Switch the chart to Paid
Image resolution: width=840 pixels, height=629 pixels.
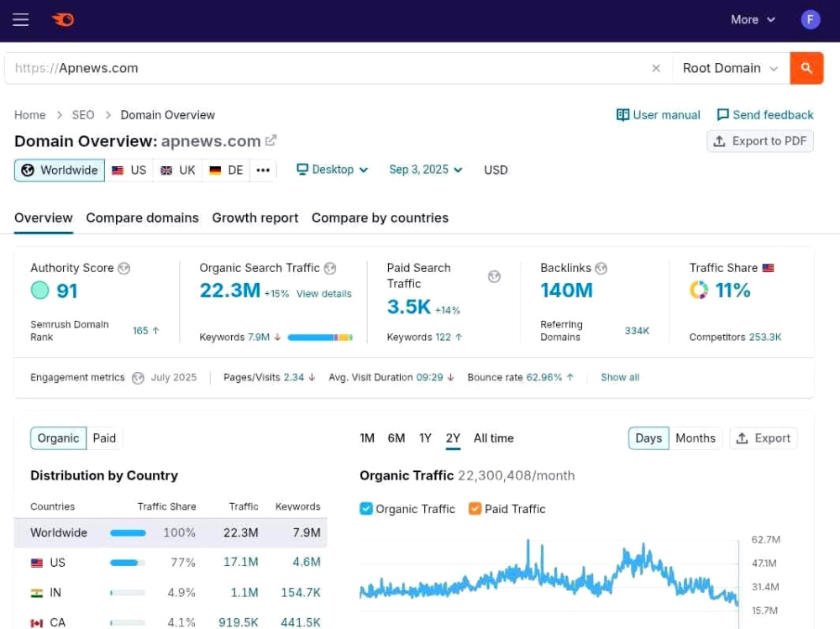[x=104, y=438]
